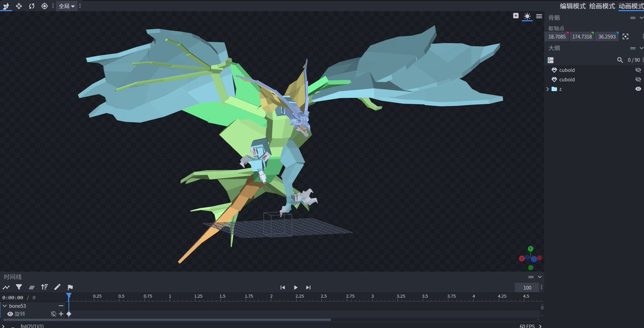Click the timecode 0:00:00 display
Screen dimensions: 644x328
(x=12, y=297)
